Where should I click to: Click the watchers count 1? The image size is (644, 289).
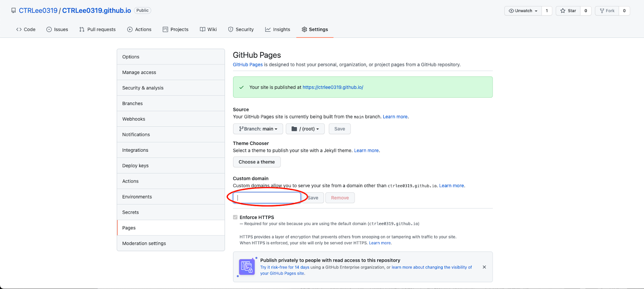[547, 11]
